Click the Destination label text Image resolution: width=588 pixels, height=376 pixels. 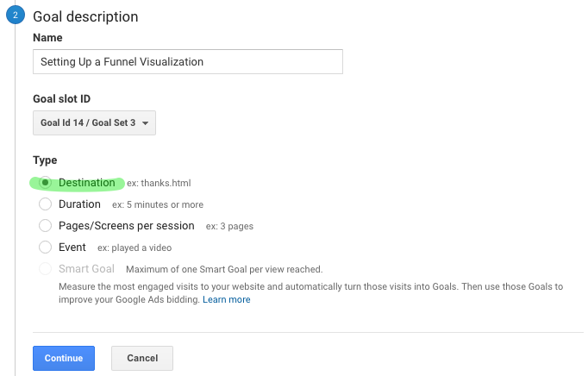pos(86,183)
